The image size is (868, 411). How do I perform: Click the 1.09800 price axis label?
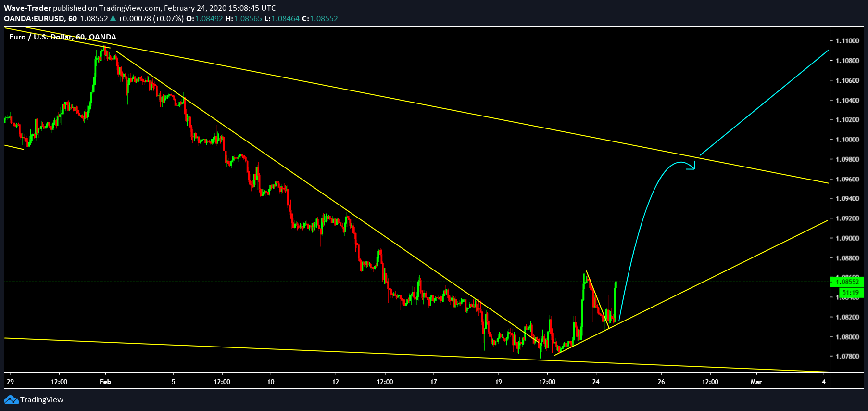tap(847, 159)
